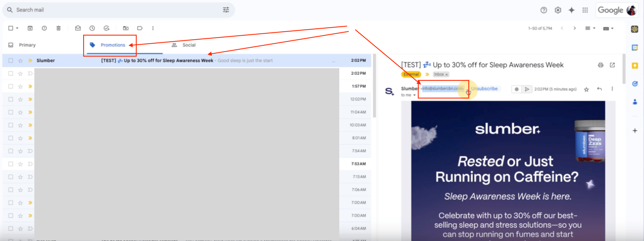Tick the Slumber email checkbox
The width and height of the screenshot is (644, 241).
11,60
